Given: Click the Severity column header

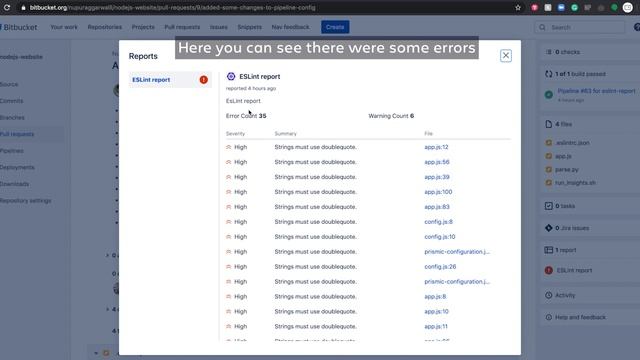Looking at the screenshot, I should coord(236,133).
